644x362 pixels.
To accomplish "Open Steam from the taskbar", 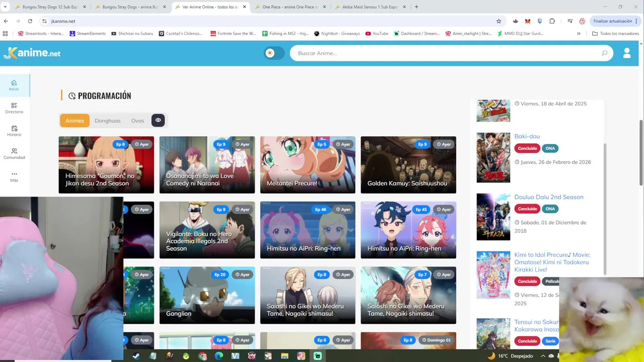I will [x=136, y=356].
